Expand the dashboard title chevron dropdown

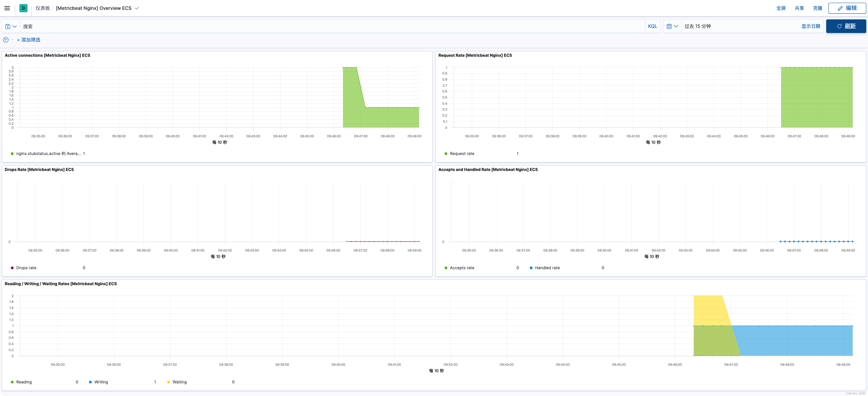[137, 8]
